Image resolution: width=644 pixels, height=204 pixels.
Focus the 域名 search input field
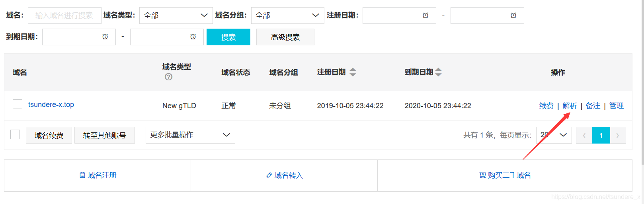pos(64,16)
